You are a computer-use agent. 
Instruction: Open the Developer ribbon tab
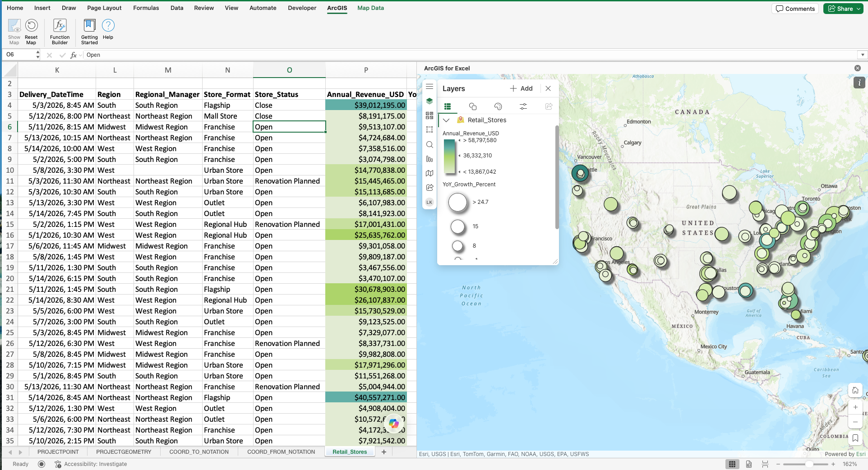[x=302, y=8]
